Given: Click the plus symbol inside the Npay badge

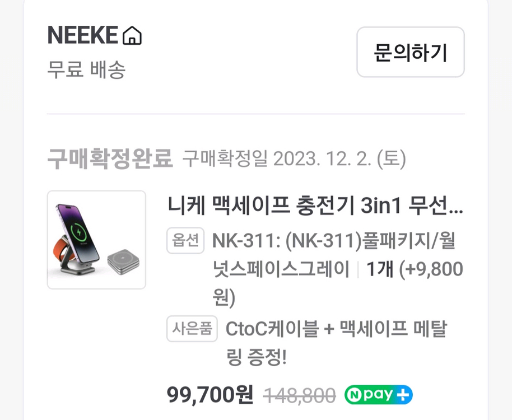Looking at the screenshot, I should point(403,395).
